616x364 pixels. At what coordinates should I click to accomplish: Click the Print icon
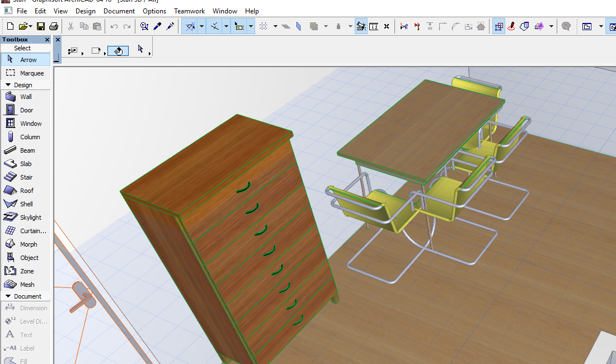(x=53, y=26)
